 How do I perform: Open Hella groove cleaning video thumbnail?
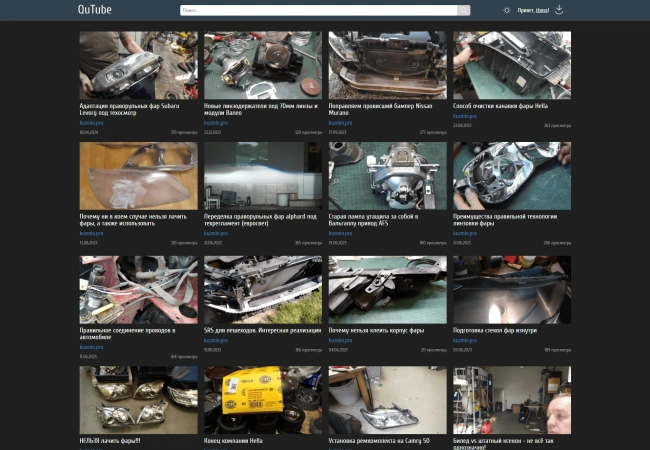click(511, 65)
